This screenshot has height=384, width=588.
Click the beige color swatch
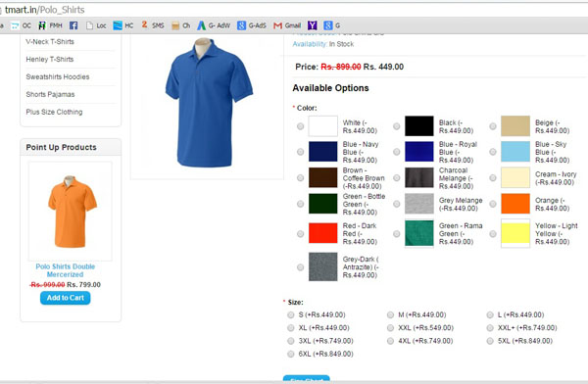[x=515, y=126]
